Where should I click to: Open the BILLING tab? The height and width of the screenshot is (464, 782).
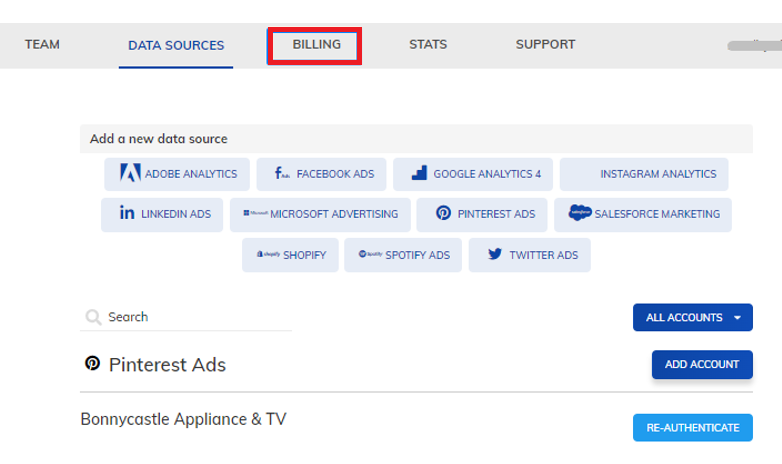click(316, 44)
